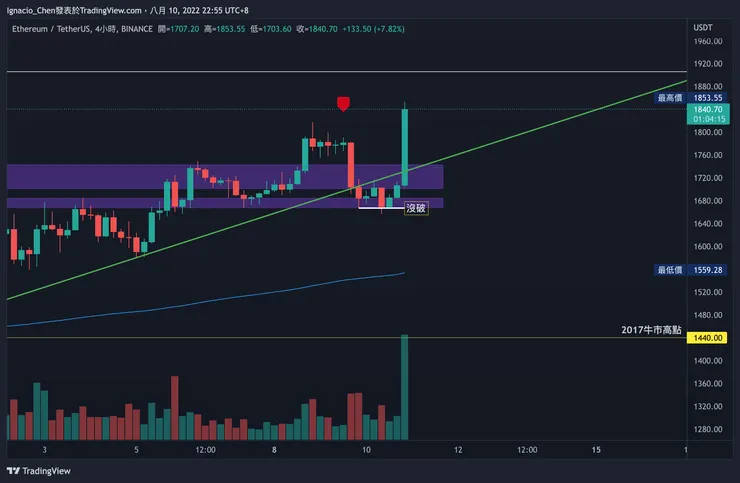The width and height of the screenshot is (740, 483).
Task: Click the 1600.00 price axis label
Action: (707, 246)
